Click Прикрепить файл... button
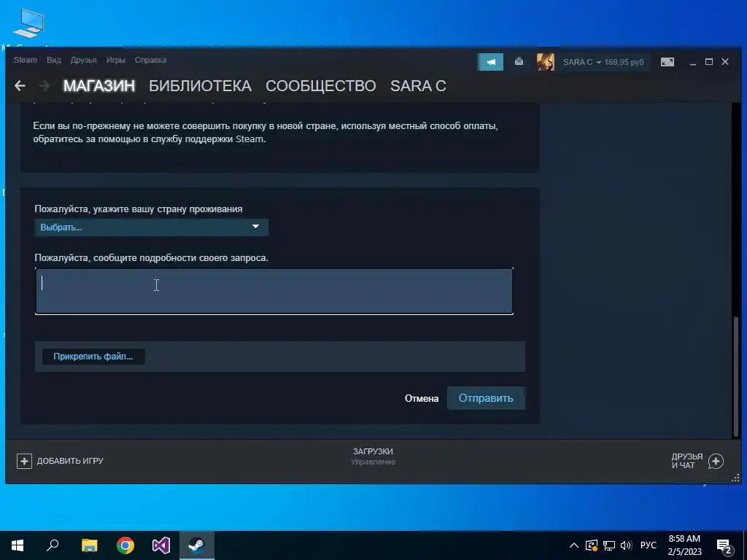The height and width of the screenshot is (560, 747). [x=93, y=356]
